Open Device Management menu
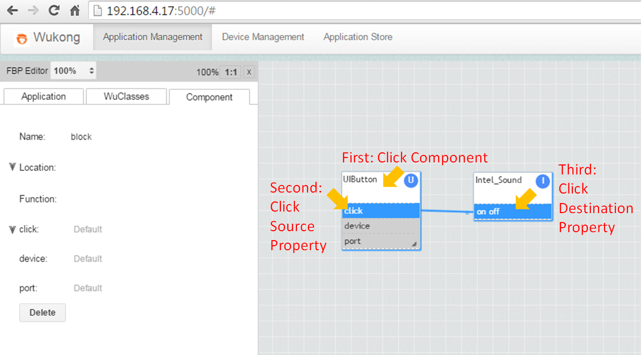The width and height of the screenshot is (644, 355). 263,37
